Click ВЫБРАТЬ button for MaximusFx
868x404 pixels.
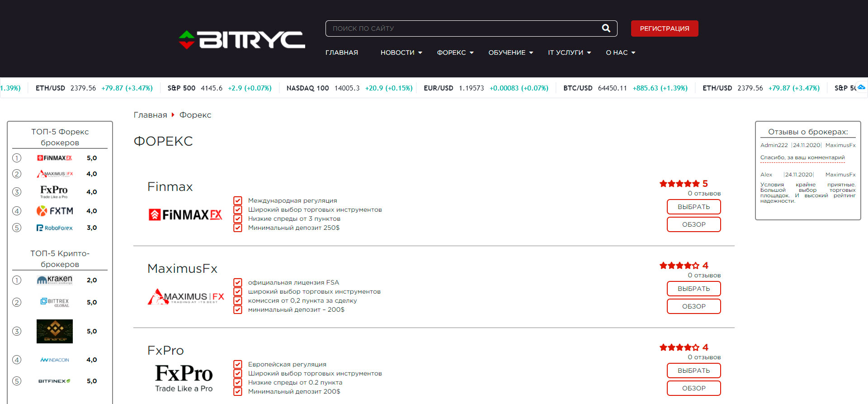[x=694, y=289]
